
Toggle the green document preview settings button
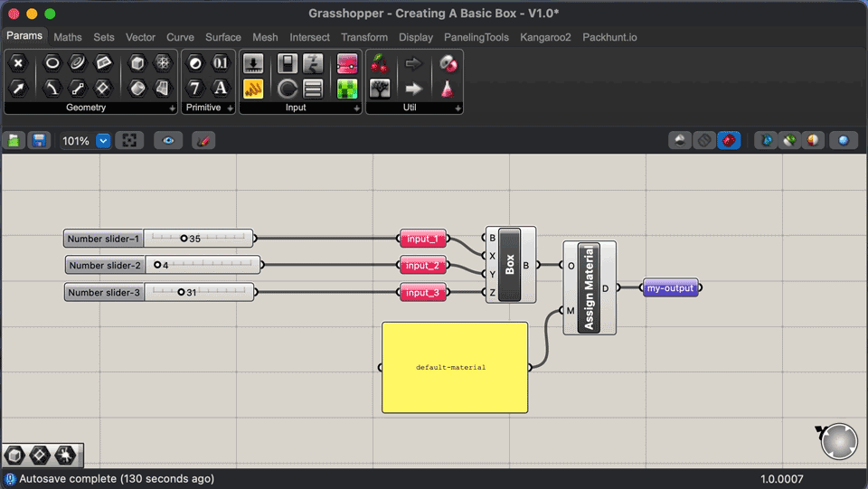point(790,140)
